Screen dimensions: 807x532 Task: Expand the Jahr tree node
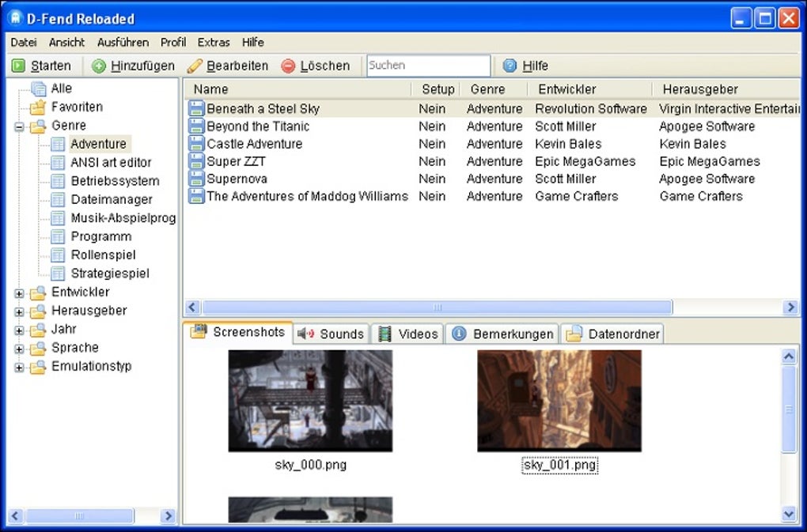coord(19,330)
